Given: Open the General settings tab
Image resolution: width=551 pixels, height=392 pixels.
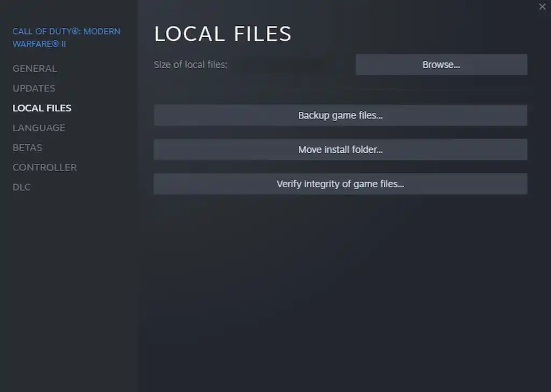Looking at the screenshot, I should [x=35, y=68].
